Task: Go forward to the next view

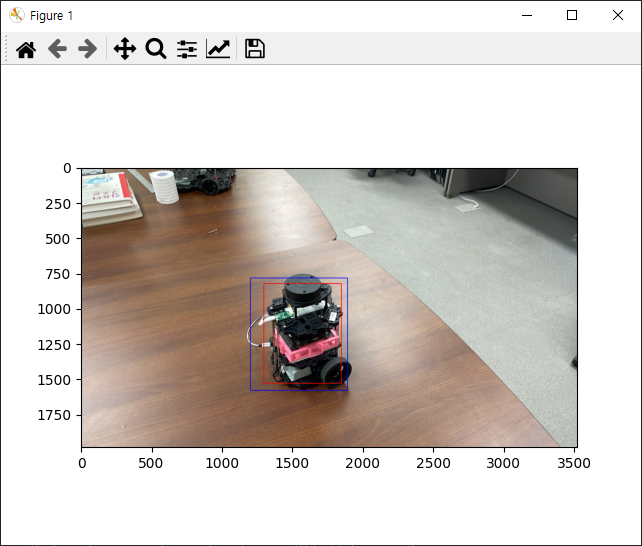Action: pyautogui.click(x=88, y=49)
